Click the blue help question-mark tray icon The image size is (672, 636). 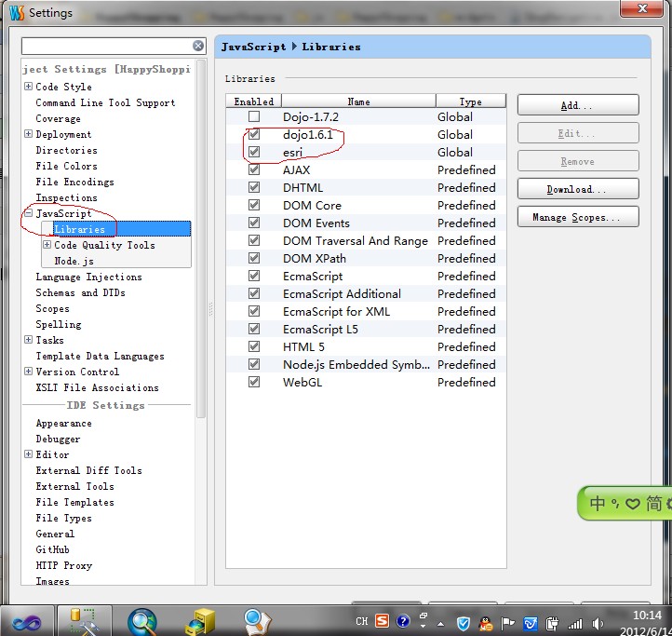403,620
